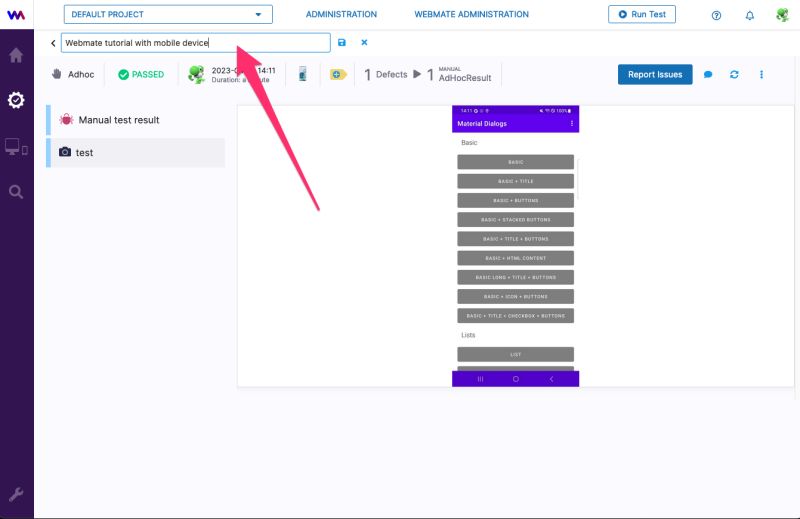Click the mobile device icon in the info bar
800x519 pixels.
point(303,74)
